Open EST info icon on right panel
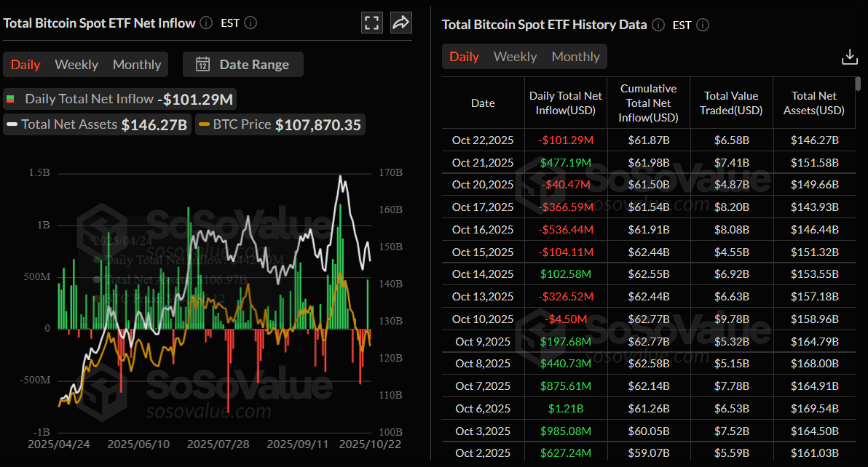This screenshot has height=467, width=868. tap(702, 25)
